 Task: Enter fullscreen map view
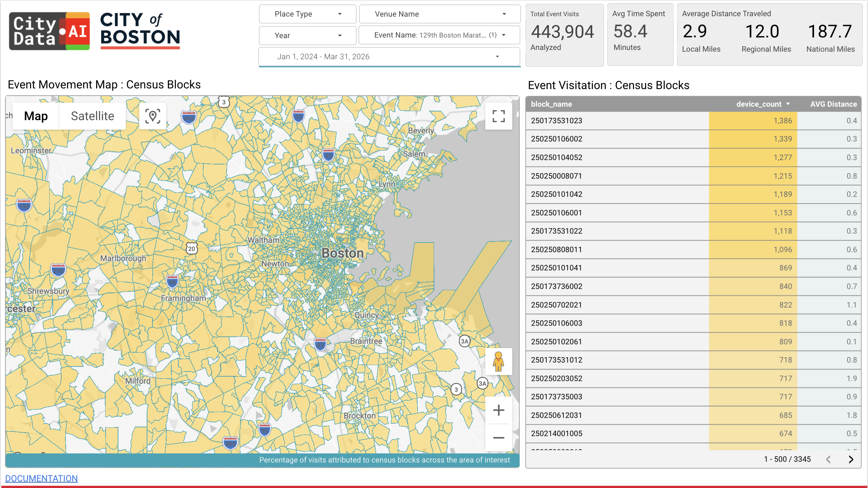(x=498, y=116)
